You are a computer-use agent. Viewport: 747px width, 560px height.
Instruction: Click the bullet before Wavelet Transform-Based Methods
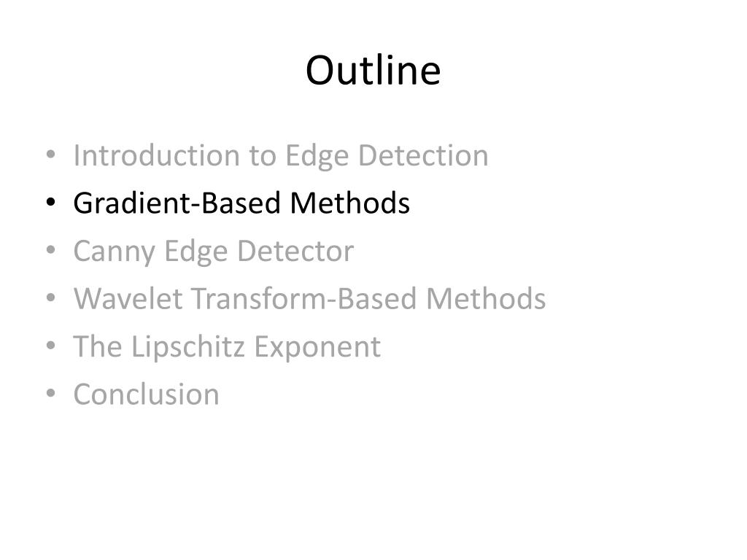51,297
